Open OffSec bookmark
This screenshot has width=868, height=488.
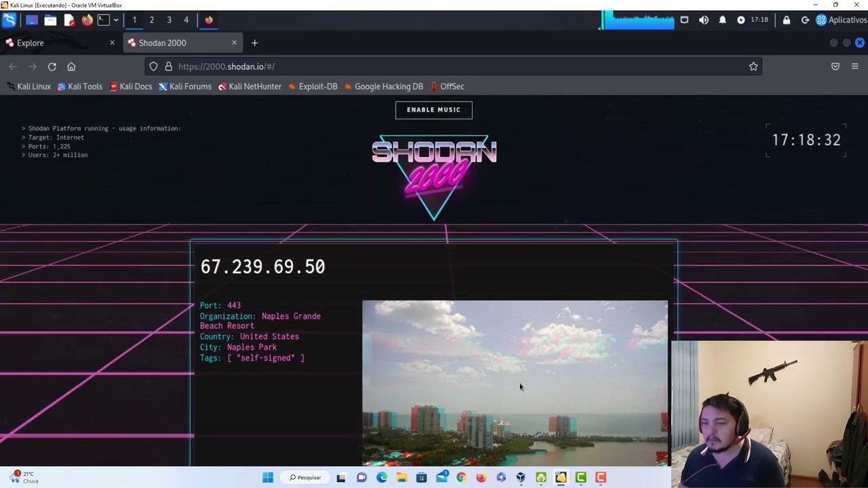(447, 86)
